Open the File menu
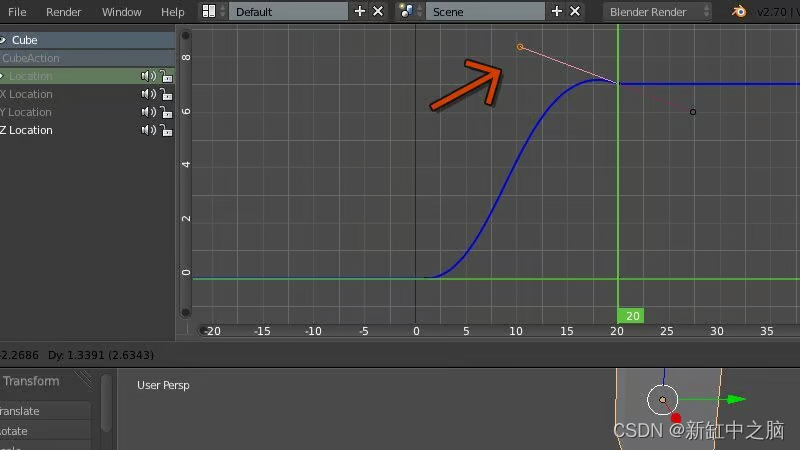800x450 pixels. point(17,12)
